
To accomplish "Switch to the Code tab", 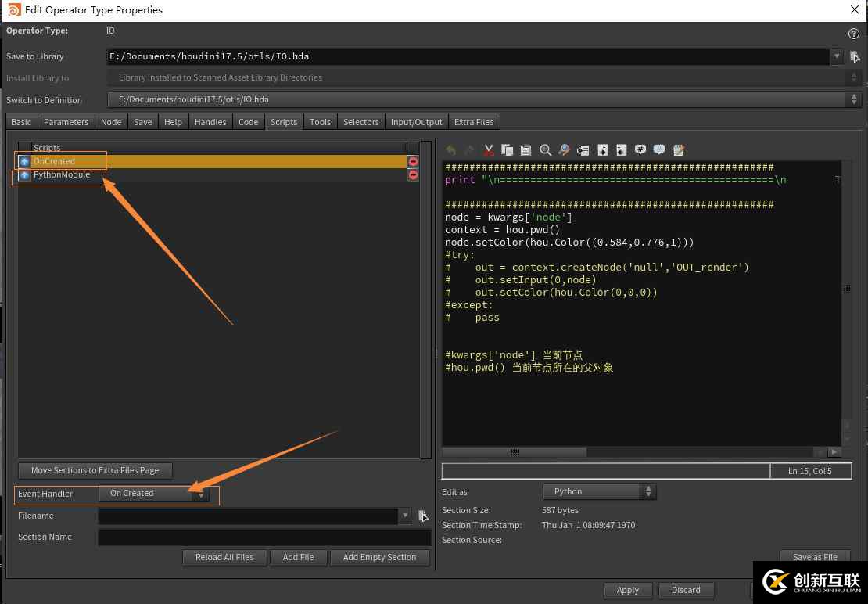I will (249, 122).
